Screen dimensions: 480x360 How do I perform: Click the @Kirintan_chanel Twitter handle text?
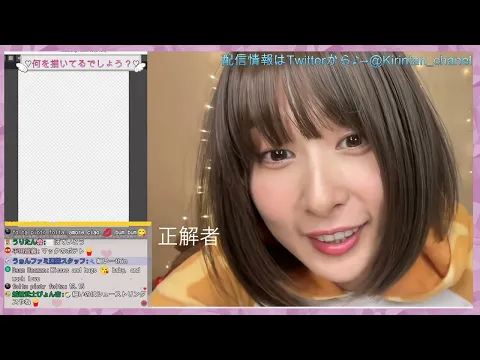(421, 61)
